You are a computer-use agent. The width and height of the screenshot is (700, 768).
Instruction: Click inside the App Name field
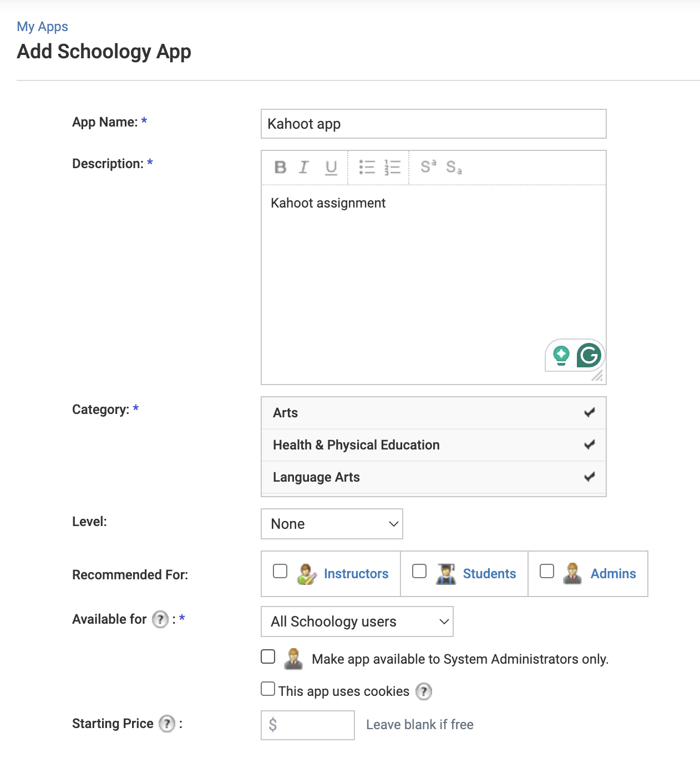[x=433, y=124]
